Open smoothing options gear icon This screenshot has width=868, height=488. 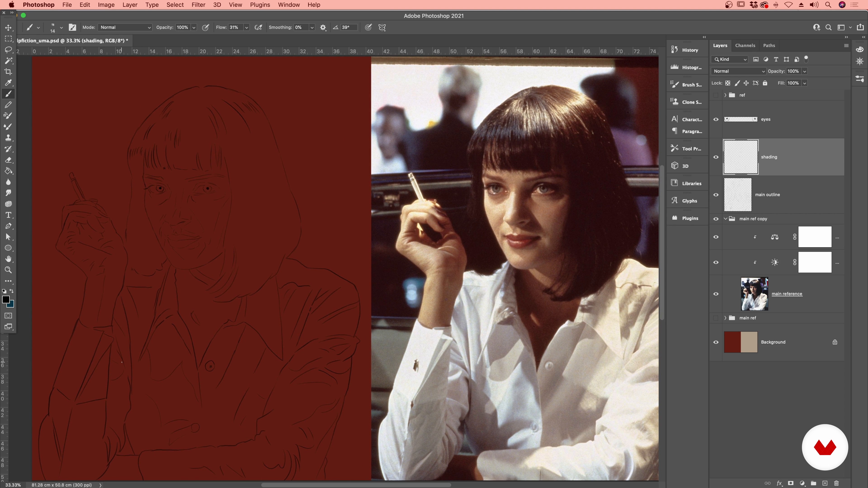pyautogui.click(x=323, y=27)
